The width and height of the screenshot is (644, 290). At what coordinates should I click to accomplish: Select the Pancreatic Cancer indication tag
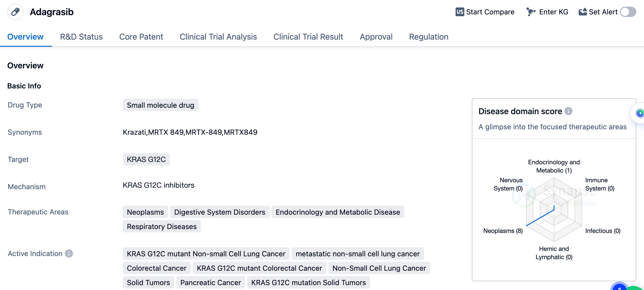(210, 283)
